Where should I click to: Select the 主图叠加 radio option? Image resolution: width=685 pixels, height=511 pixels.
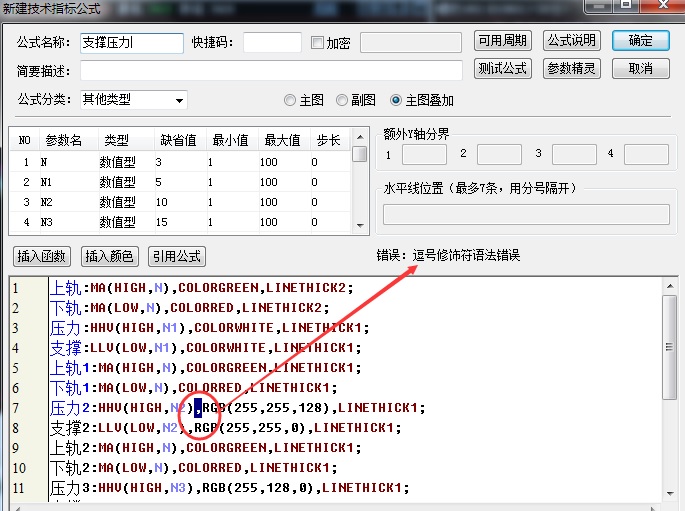point(396,100)
